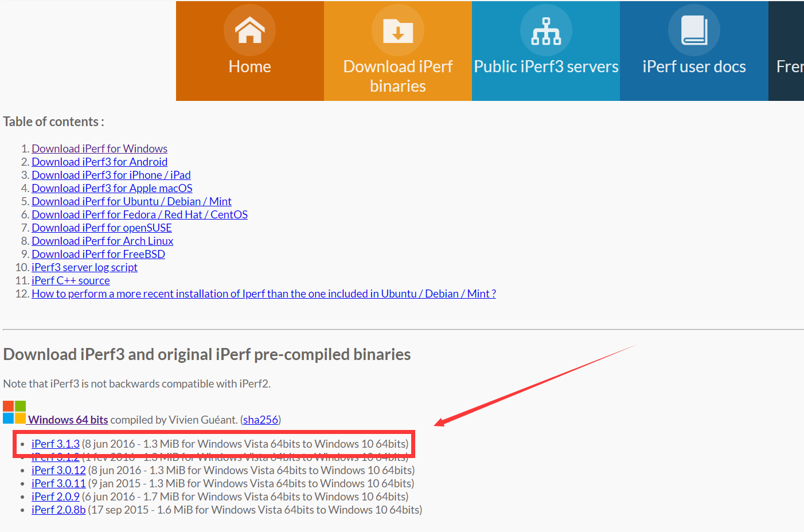Click the "Table of contents :" heading

click(53, 122)
